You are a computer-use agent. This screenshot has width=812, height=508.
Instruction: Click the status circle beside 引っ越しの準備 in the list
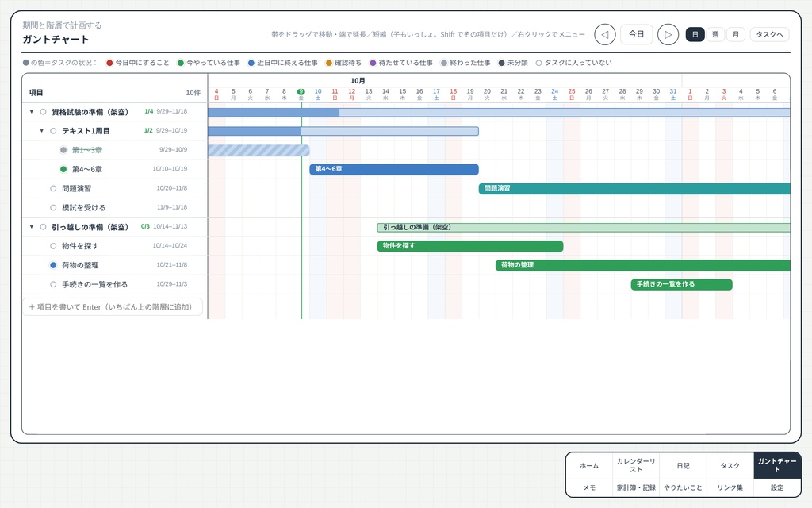pyautogui.click(x=43, y=227)
